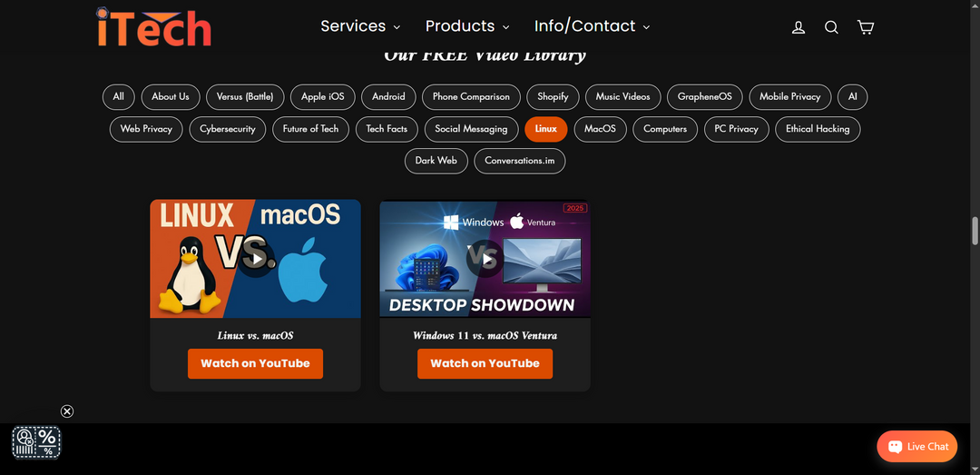
Task: Select the Web Privacy filter
Action: coord(146,129)
